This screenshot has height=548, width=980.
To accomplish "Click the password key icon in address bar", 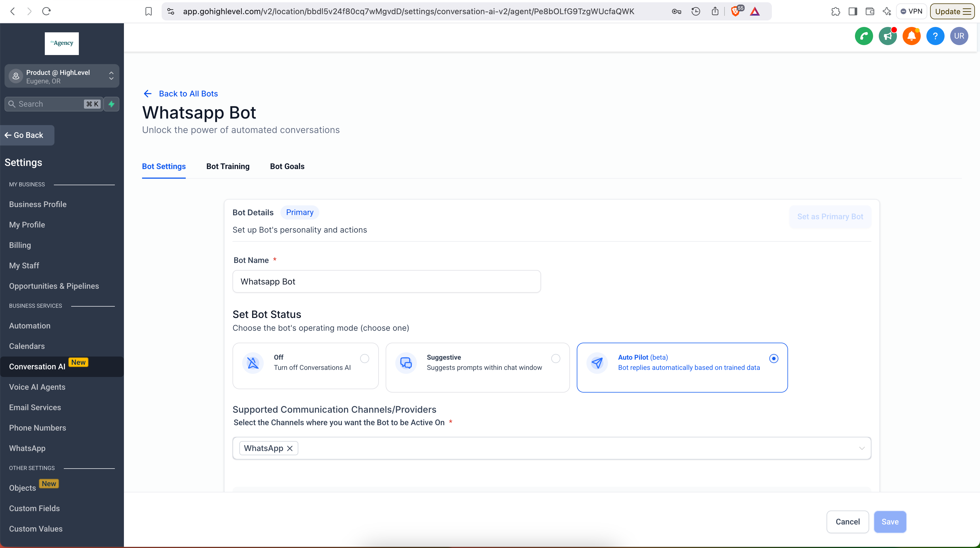I will tap(676, 11).
